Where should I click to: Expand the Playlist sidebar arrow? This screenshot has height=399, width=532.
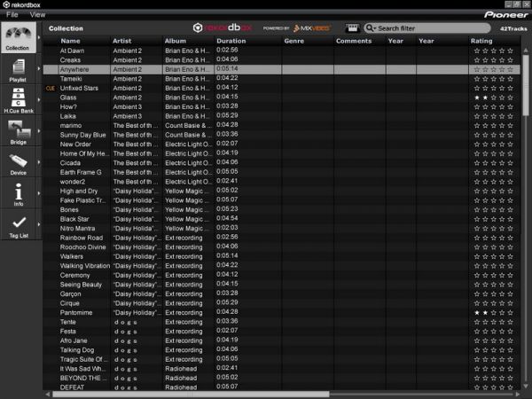[x=39, y=68]
